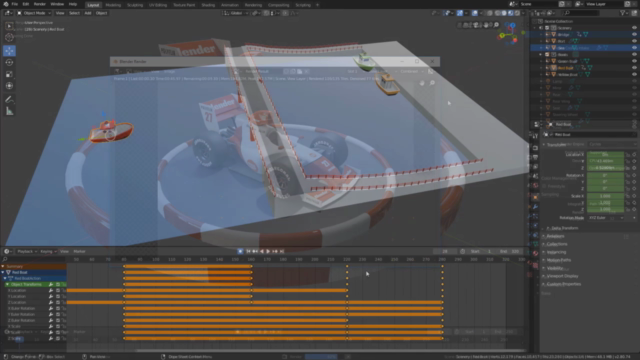Viewport: 640px width, 360px height.
Task: Select the Transform tool in viewport toolbar
Action: coord(9,86)
